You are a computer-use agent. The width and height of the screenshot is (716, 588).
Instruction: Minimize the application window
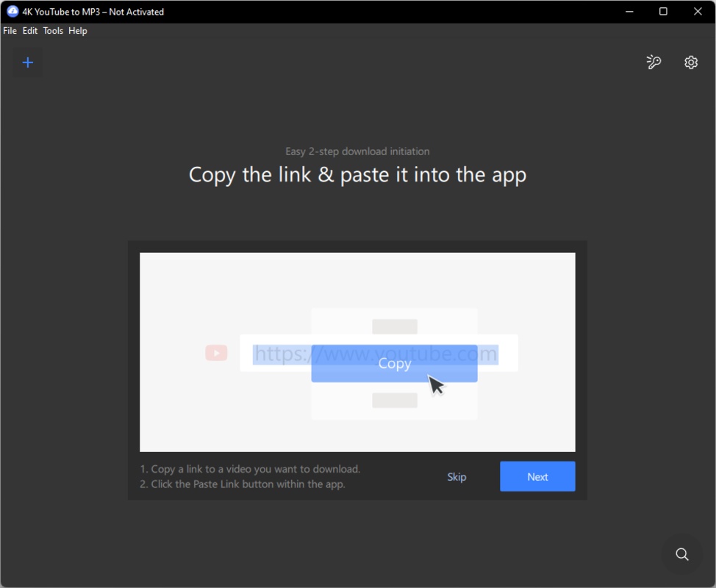[629, 12]
